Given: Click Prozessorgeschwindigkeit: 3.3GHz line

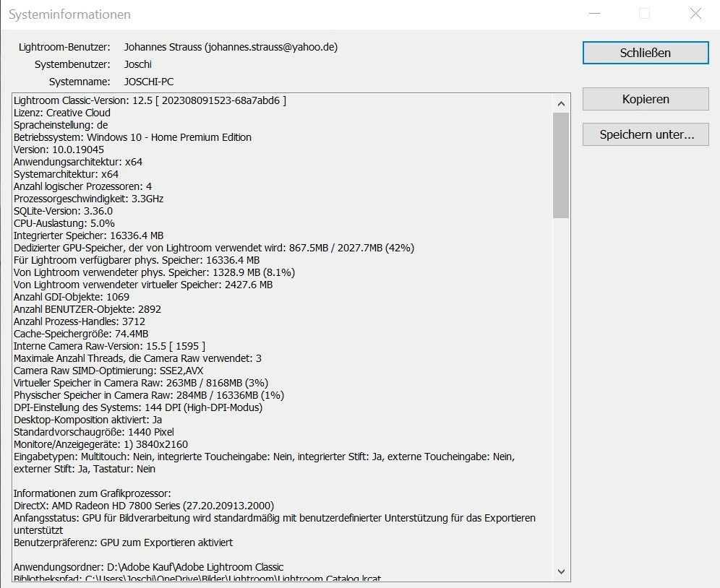Looking at the screenshot, I should coord(89,199).
